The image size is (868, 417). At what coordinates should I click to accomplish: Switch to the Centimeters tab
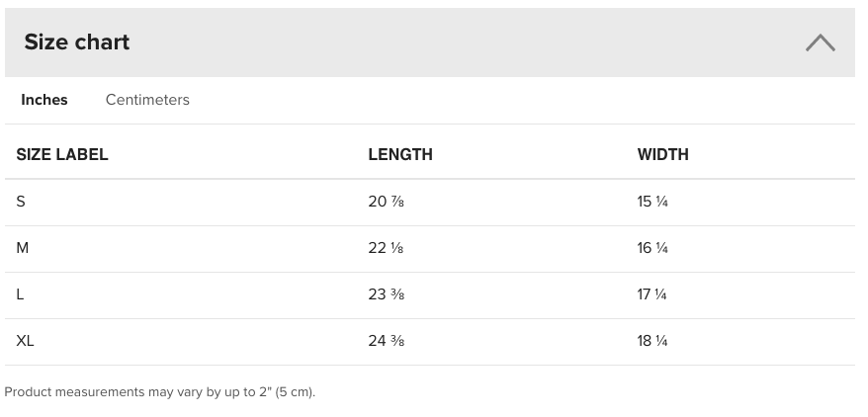click(147, 100)
